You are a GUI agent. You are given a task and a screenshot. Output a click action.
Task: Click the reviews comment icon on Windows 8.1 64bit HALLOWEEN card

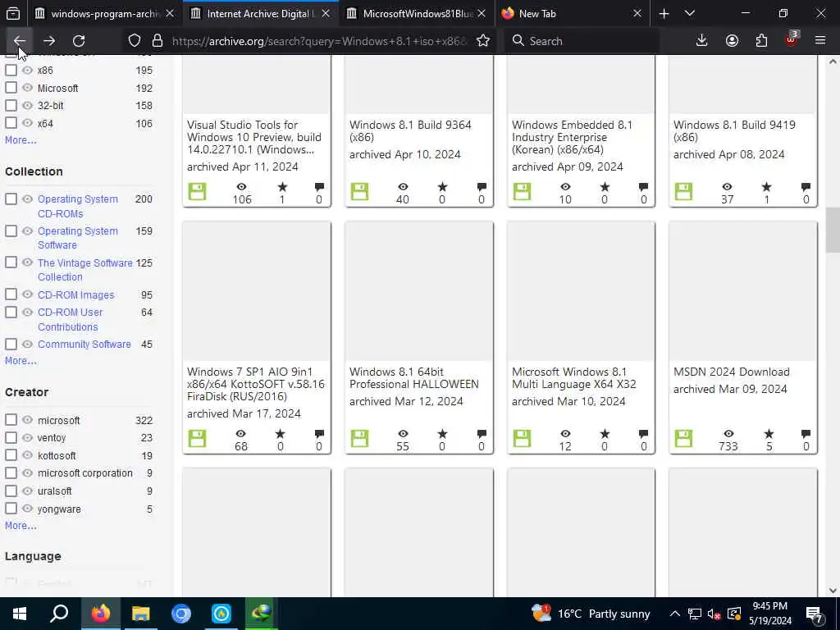point(482,433)
